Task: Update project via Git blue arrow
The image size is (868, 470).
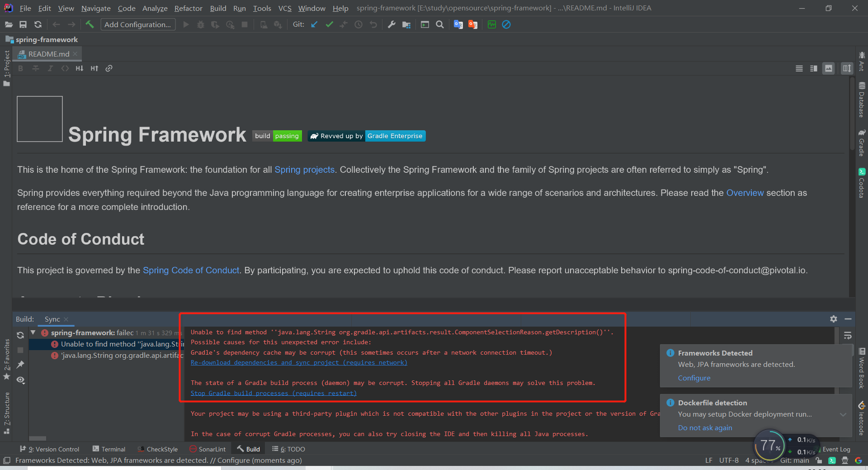Action: 315,24
